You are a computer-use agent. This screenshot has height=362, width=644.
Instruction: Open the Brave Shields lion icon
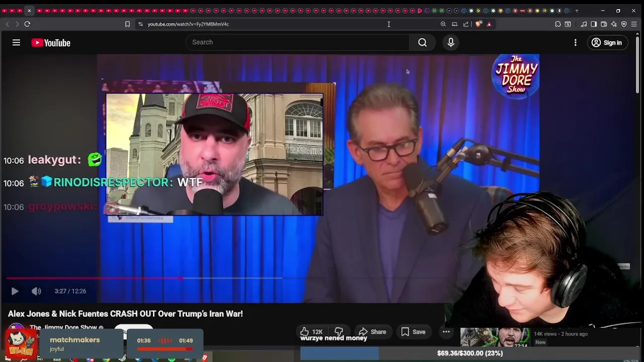478,24
